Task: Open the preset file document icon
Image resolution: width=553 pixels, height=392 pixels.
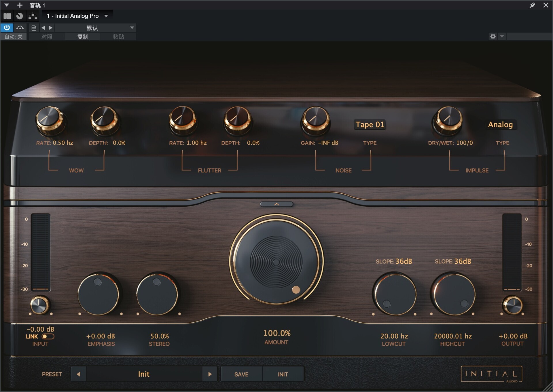Action: tap(34, 28)
